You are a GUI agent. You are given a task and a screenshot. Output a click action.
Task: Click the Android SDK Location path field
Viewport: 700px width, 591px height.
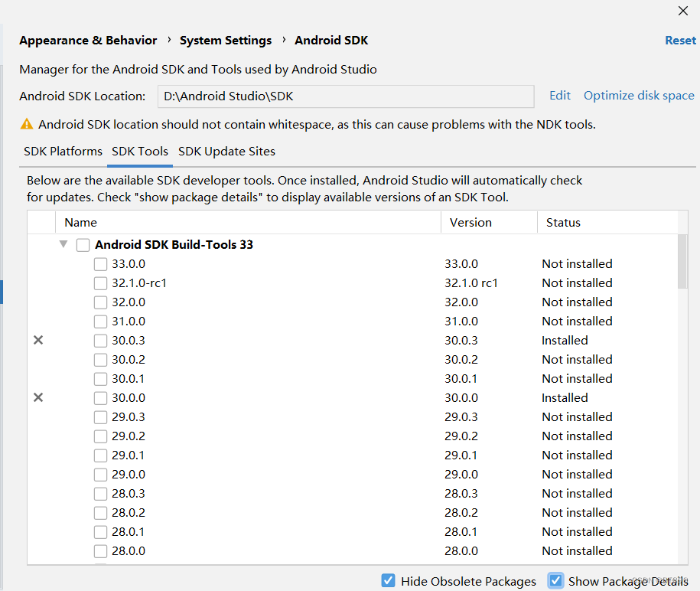(346, 96)
